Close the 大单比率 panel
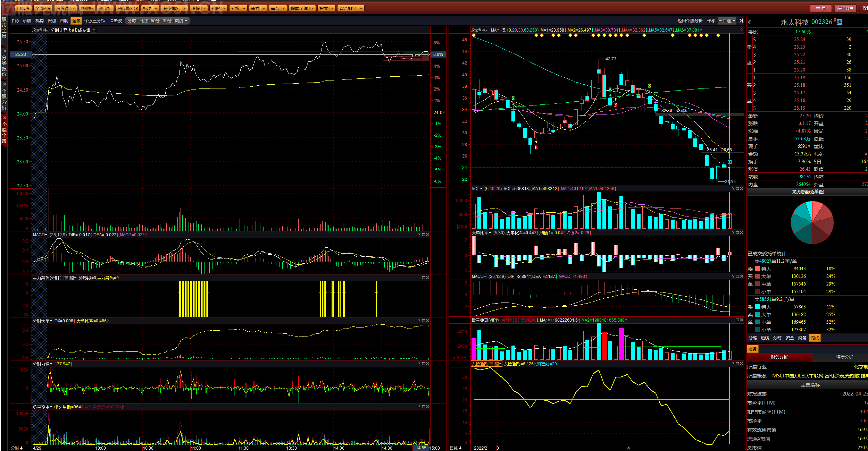The width and height of the screenshot is (868, 451). (742, 233)
